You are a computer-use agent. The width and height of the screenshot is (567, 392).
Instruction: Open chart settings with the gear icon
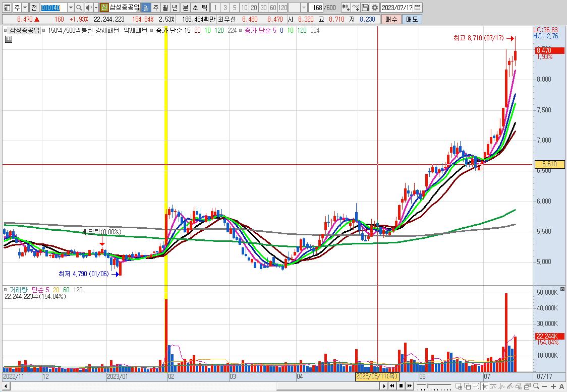(x=375, y=7)
